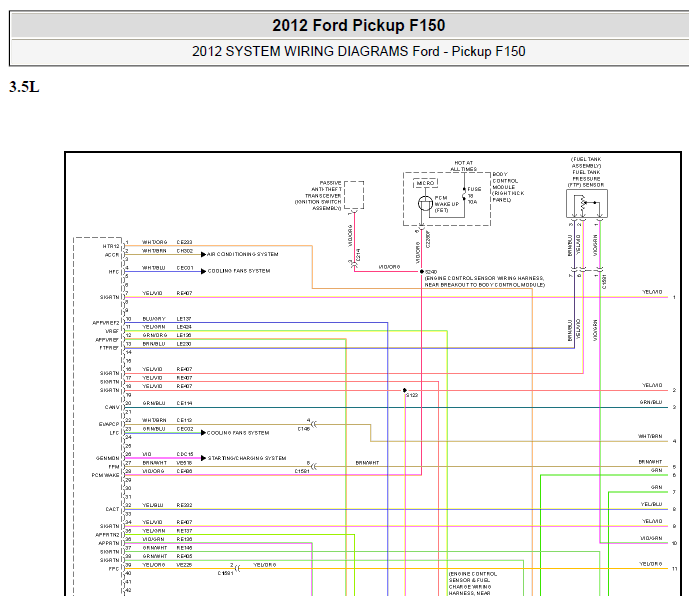Click circuit code "CE112"
689x596 pixels.
pos(185,420)
